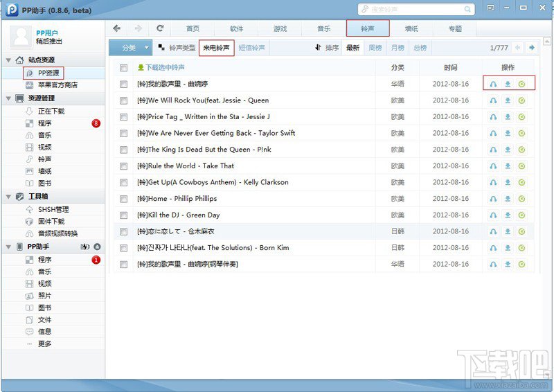This screenshot has width=554, height=392.
Task: Open the 分类 category dropdown
Action: point(130,48)
